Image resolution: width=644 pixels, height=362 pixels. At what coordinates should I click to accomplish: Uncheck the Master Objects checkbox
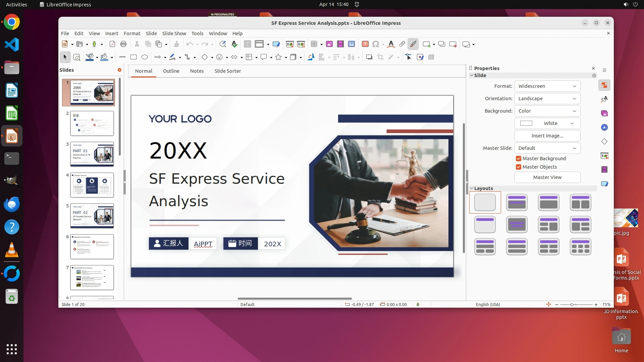tap(519, 167)
